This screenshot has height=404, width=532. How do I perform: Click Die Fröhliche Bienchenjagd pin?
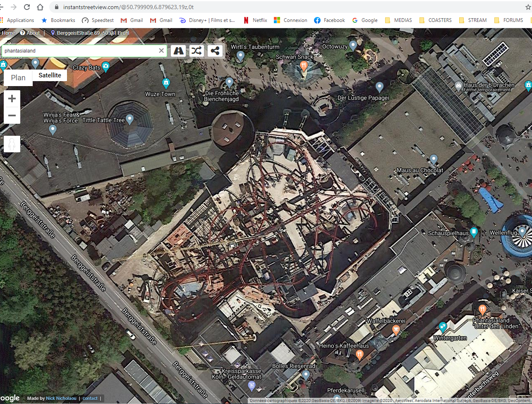coord(230,82)
